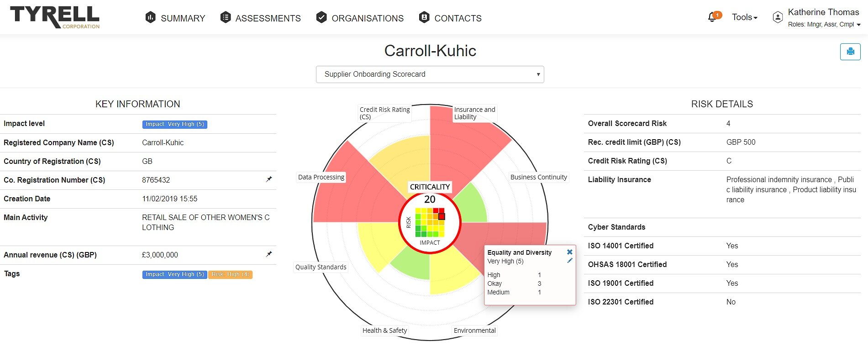Click the Carroll-Kuhic page title
Screen dimensions: 868x346
tap(430, 51)
